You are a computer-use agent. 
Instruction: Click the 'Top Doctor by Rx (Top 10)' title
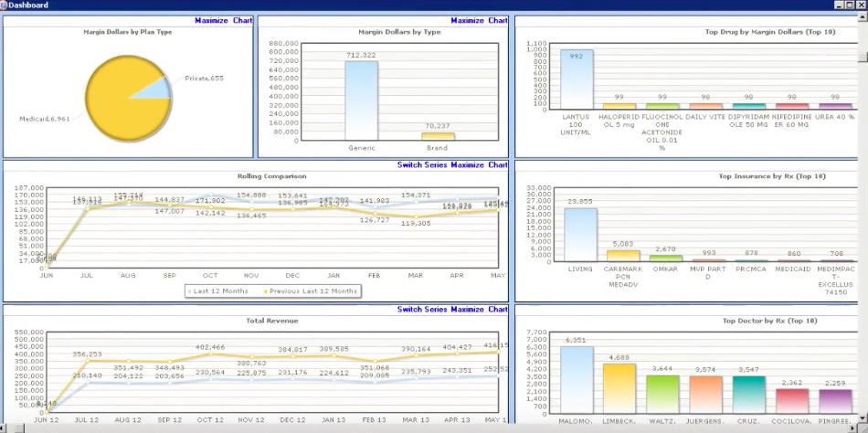point(770,321)
